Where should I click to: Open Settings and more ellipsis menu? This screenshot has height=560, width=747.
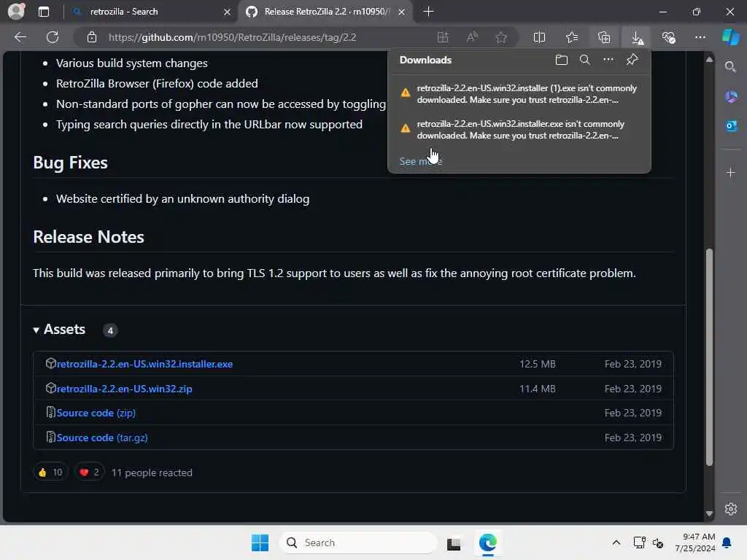[x=700, y=37]
